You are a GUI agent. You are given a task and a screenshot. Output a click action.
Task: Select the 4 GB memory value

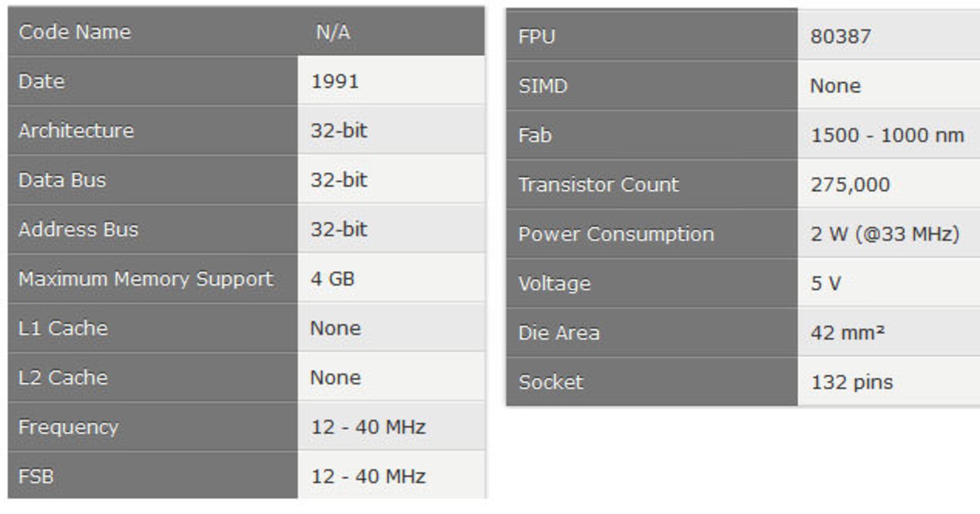click(x=332, y=279)
